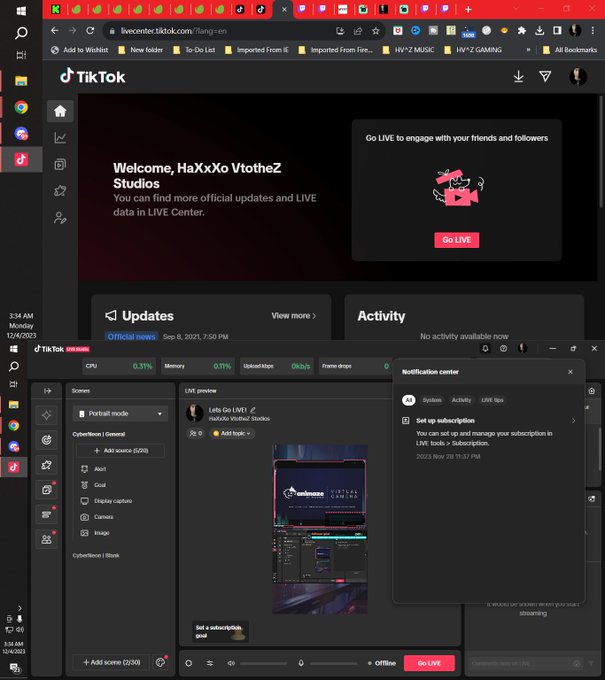
Task: Click Go LIVE button in LIVE Studio
Action: click(x=429, y=663)
